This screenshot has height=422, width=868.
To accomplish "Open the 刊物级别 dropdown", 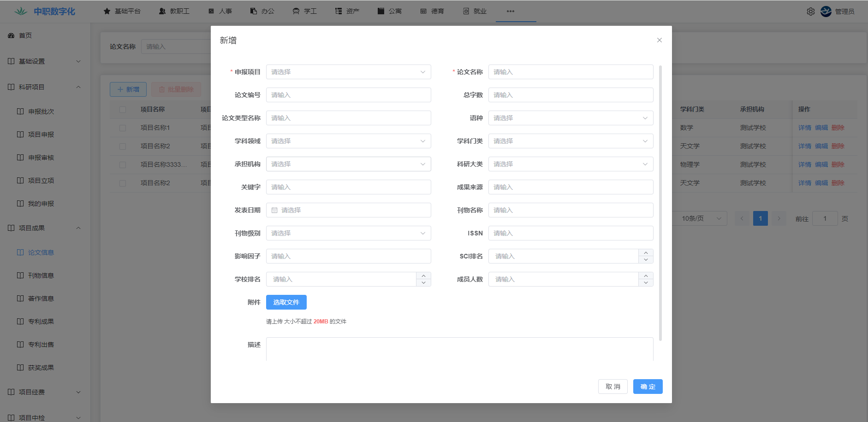I will 348,233.
